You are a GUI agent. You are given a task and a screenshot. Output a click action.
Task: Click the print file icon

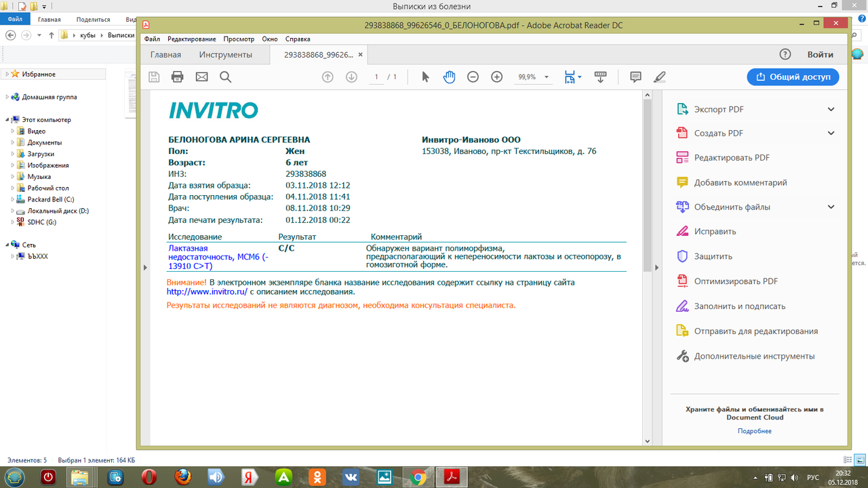pyautogui.click(x=178, y=77)
